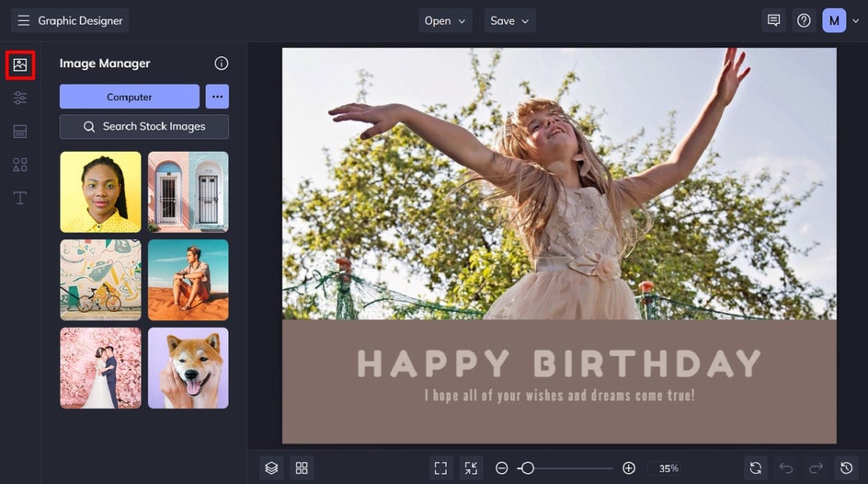The image size is (868, 484).
Task: Open the user account avatar menu
Action: (834, 20)
